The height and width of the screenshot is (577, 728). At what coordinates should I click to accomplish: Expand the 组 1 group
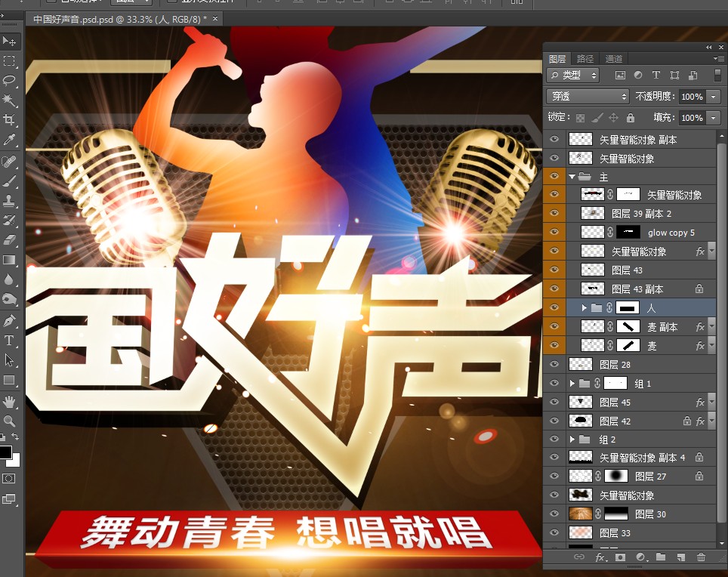coord(572,384)
